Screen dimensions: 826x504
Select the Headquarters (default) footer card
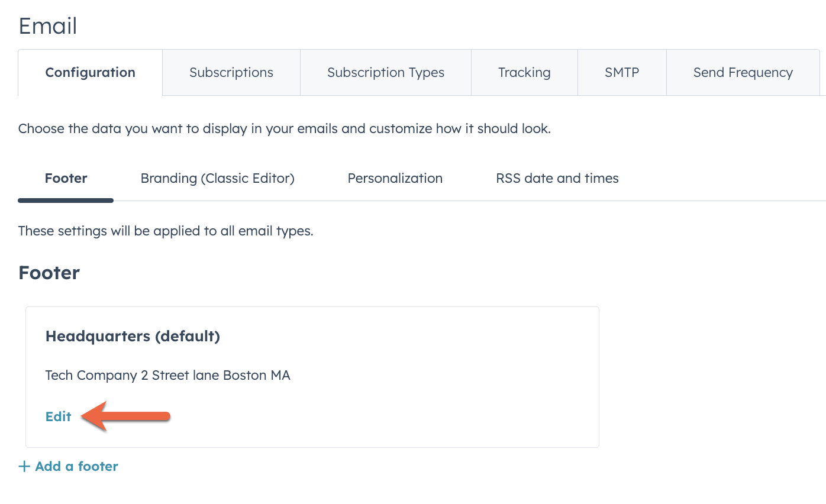click(x=312, y=377)
